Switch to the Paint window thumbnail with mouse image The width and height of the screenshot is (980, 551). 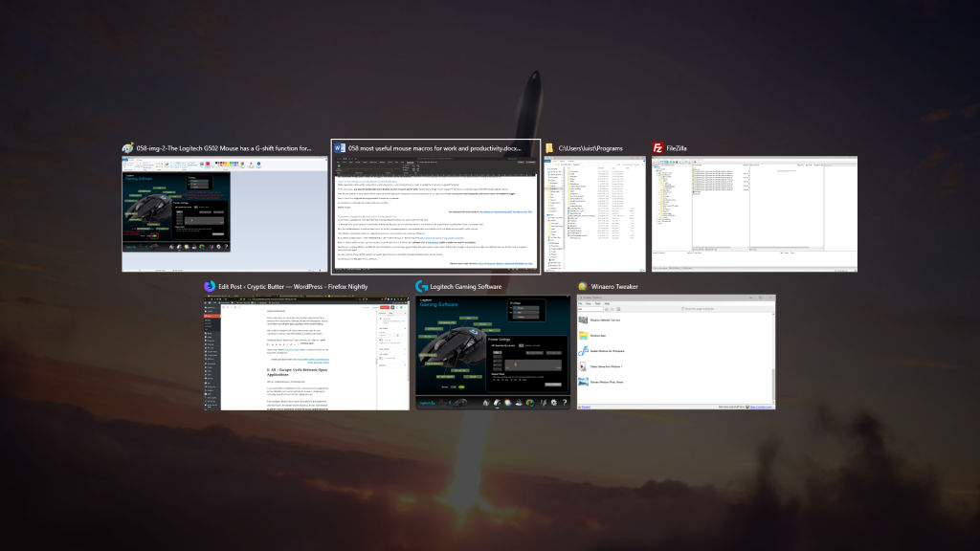(x=224, y=213)
